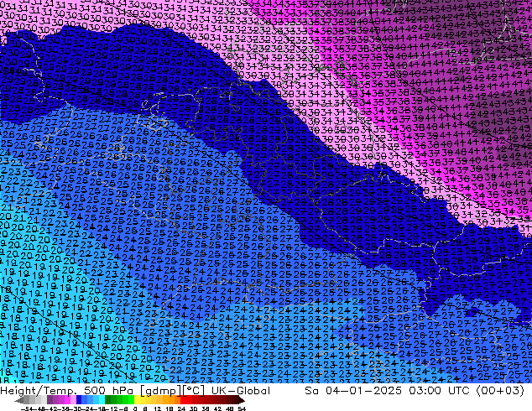Click the 'Sa 04-01-2025' date text
This screenshot has height=411, width=532.
353,391
